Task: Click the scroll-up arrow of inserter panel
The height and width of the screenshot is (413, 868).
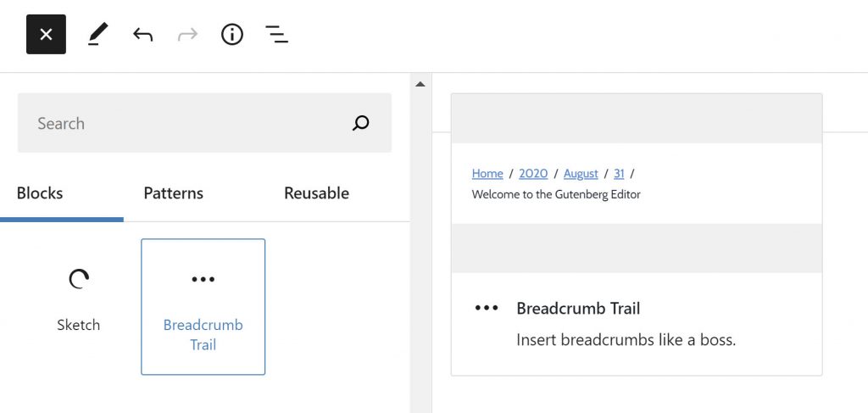Action: pyautogui.click(x=420, y=84)
